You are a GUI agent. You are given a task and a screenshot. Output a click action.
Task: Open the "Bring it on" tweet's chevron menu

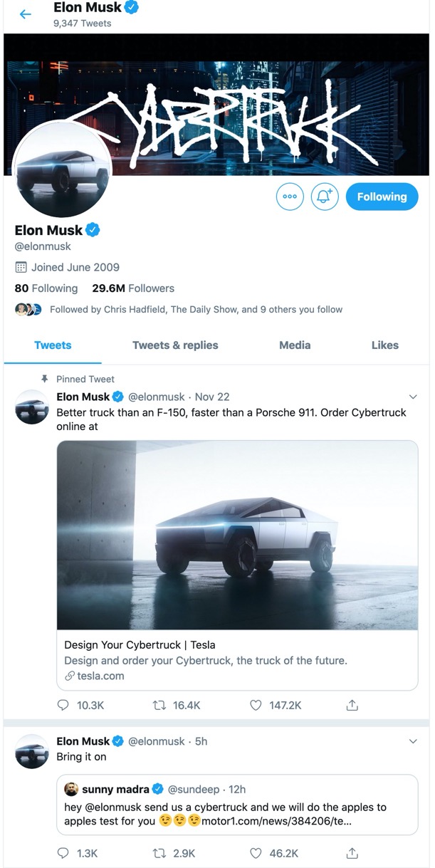[413, 741]
